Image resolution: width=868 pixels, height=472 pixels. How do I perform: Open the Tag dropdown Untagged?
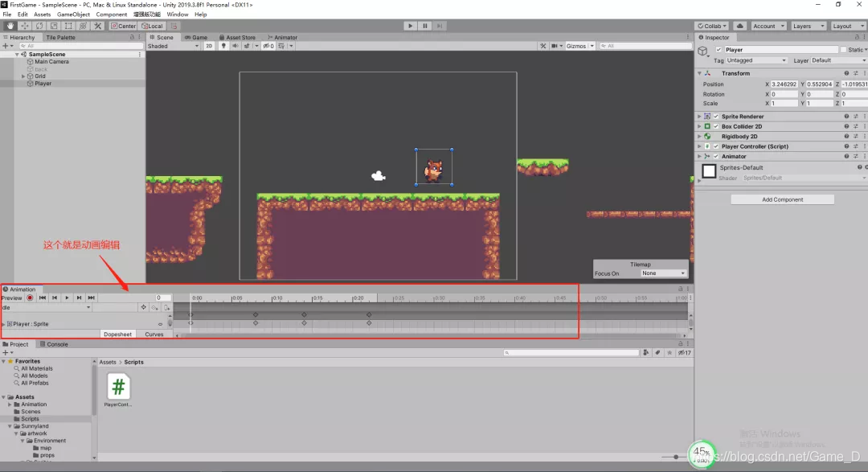pos(756,60)
